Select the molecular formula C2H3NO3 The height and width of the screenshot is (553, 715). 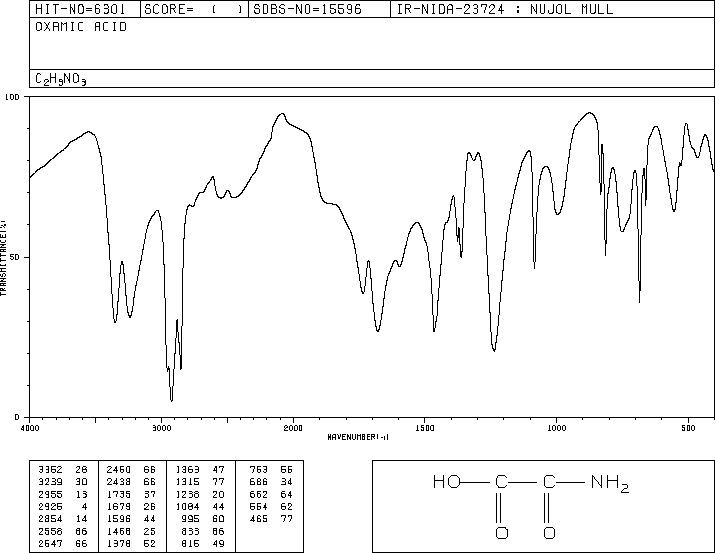[61, 79]
